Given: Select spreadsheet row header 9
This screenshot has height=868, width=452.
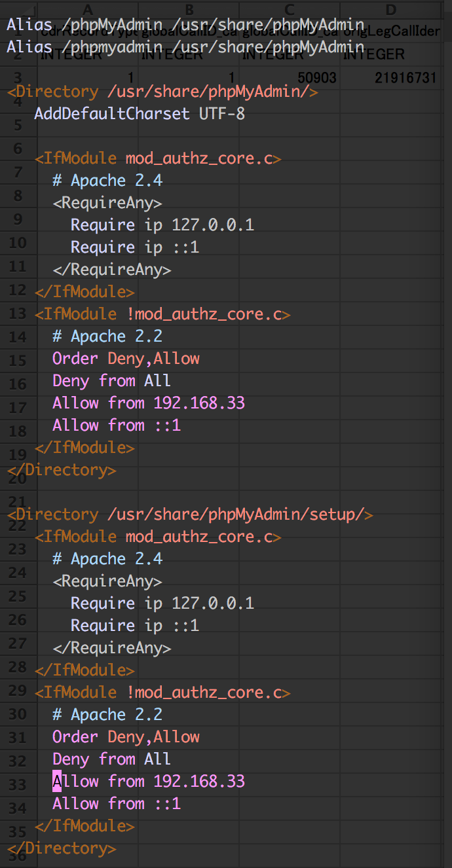Looking at the screenshot, I should (x=18, y=219).
